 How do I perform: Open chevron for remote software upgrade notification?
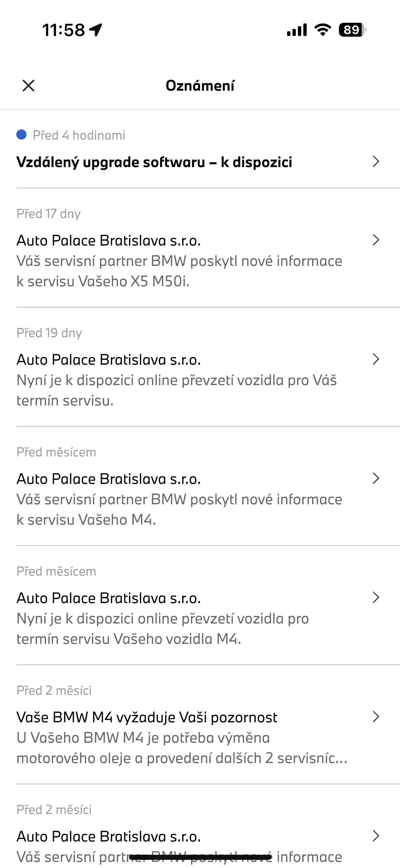pyautogui.click(x=376, y=162)
